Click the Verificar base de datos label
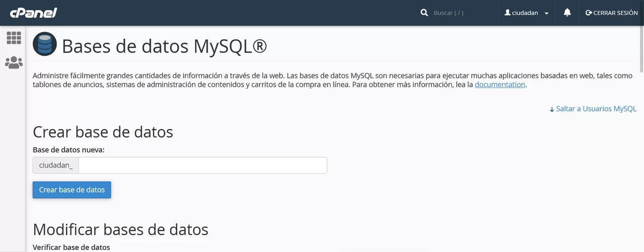This screenshot has width=644, height=252. [71, 247]
